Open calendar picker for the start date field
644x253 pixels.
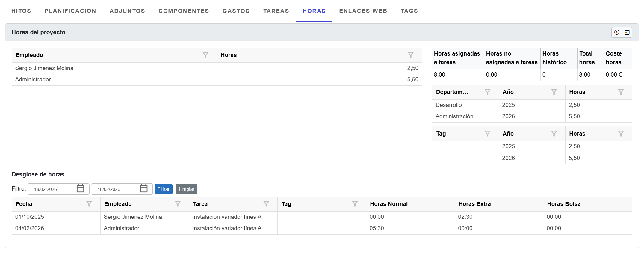(x=80, y=189)
